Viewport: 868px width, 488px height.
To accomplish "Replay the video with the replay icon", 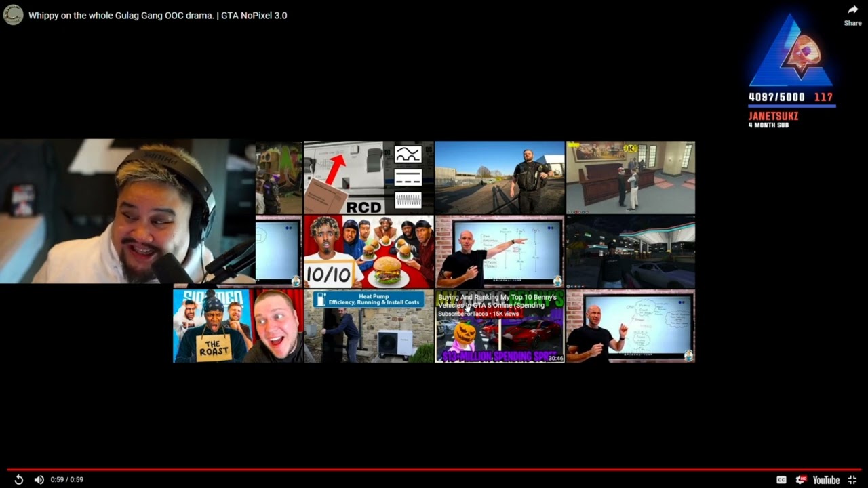I will tap(19, 480).
